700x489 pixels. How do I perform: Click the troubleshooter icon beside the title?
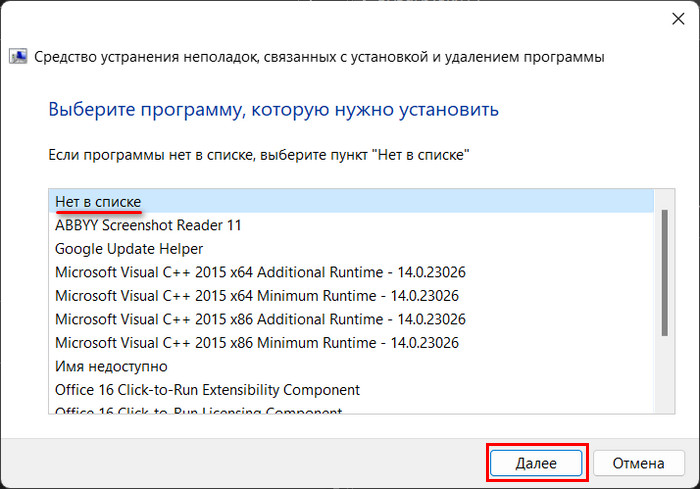click(18, 57)
